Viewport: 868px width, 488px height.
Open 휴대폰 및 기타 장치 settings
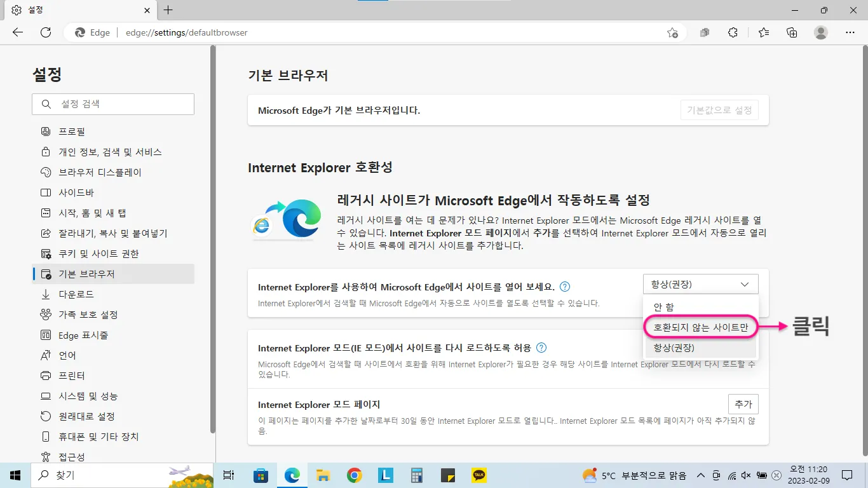point(113,437)
